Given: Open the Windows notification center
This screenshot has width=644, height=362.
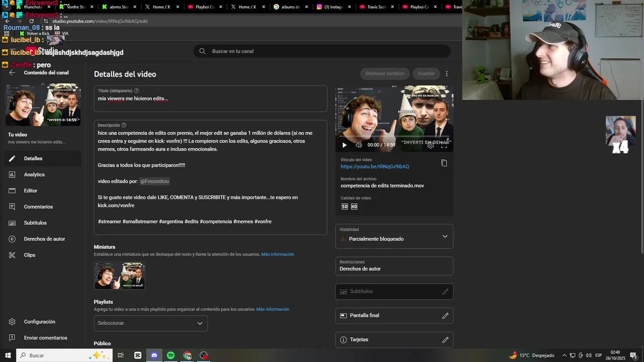Looking at the screenshot, I should point(634,355).
